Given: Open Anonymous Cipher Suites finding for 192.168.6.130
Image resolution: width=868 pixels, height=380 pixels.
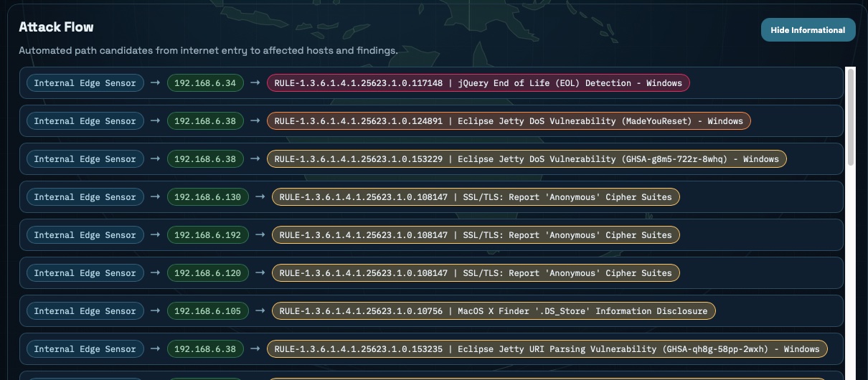Looking at the screenshot, I should (x=475, y=197).
